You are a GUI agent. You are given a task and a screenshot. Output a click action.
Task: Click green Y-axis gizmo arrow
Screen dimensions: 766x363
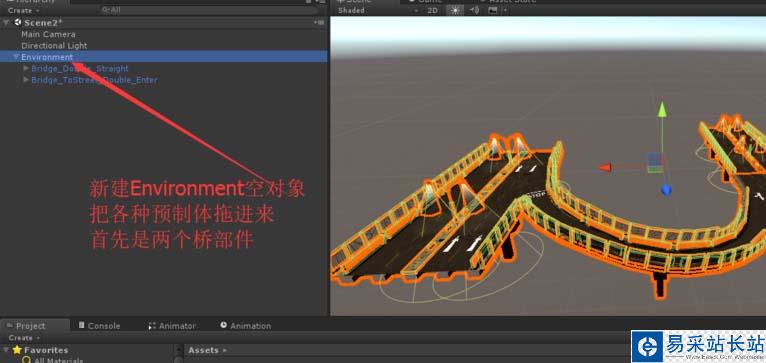662,109
